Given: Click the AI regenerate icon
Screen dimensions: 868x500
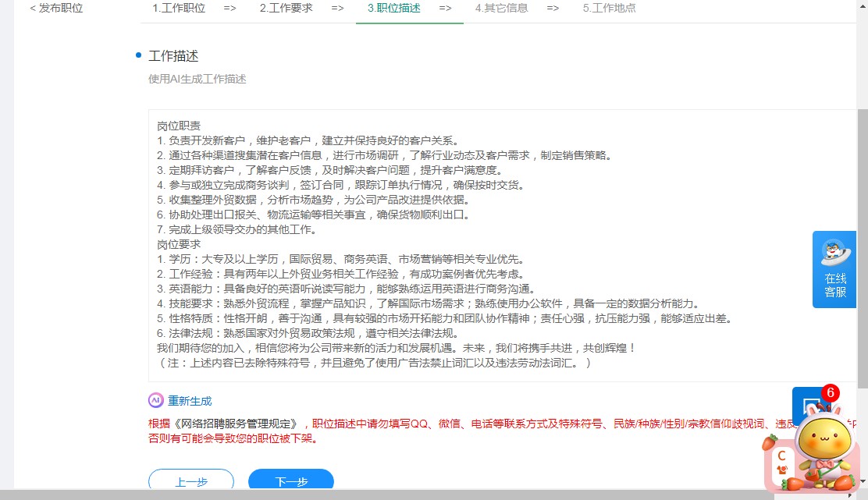Looking at the screenshot, I should (156, 400).
